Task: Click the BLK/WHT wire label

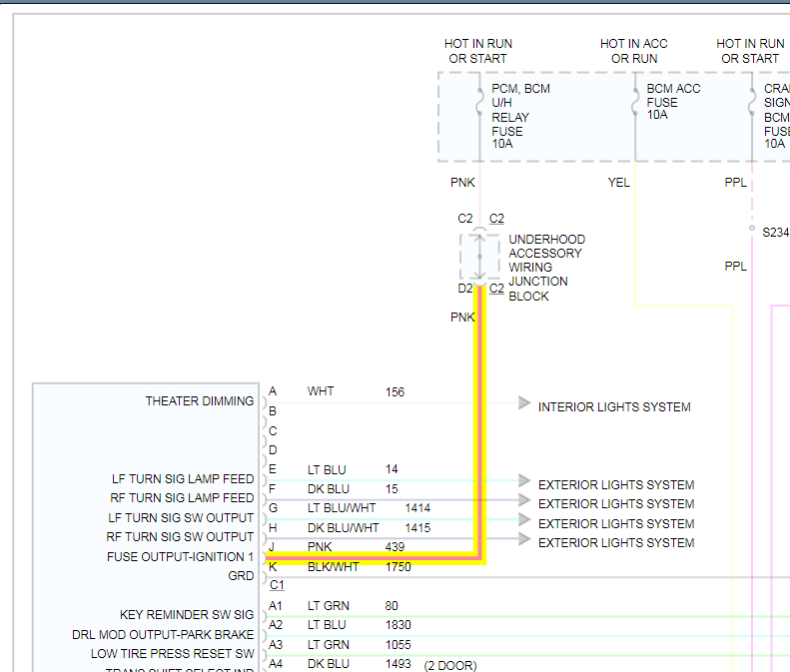Action: 333,567
